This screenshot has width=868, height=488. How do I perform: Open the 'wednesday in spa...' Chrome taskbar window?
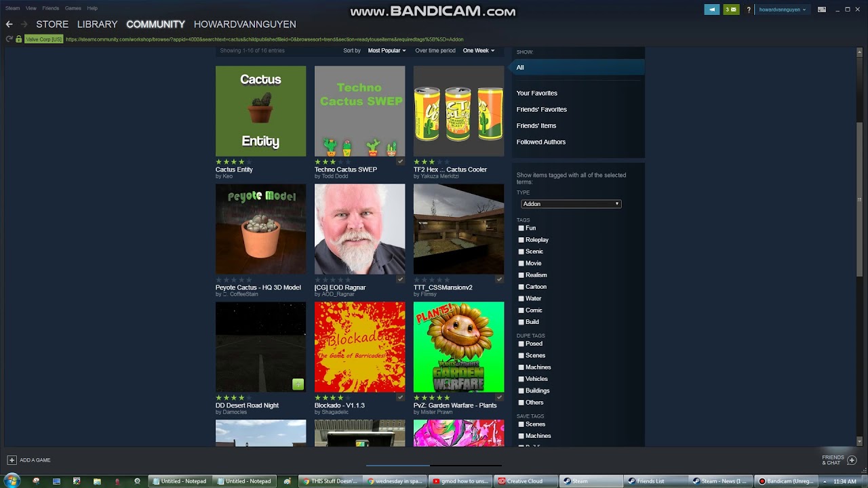[x=395, y=481]
